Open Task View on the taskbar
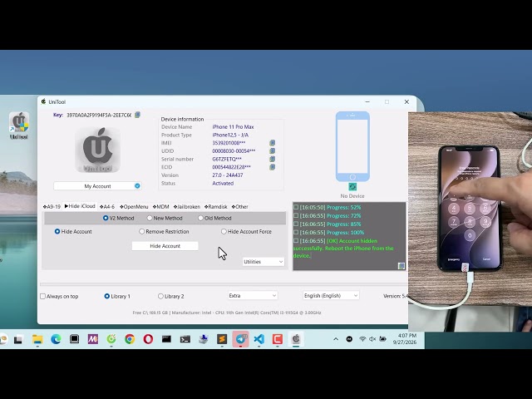 click(x=18, y=339)
